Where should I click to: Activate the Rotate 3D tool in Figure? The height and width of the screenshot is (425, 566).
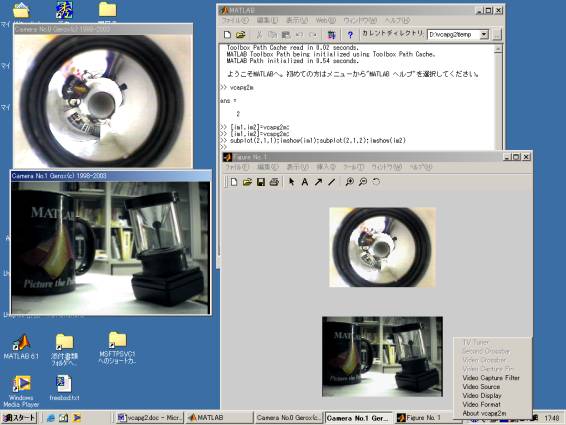coord(376,182)
